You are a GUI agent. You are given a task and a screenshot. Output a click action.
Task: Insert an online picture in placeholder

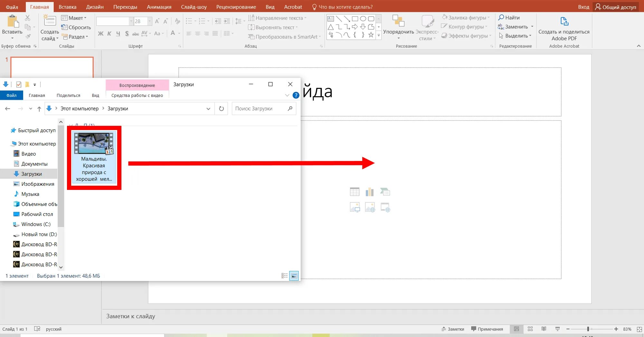pos(370,207)
